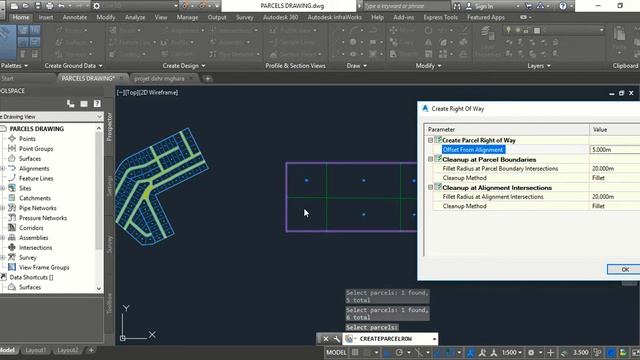Open the Insert ribbon tab
Screen dimensions: 640x360
coord(46,18)
